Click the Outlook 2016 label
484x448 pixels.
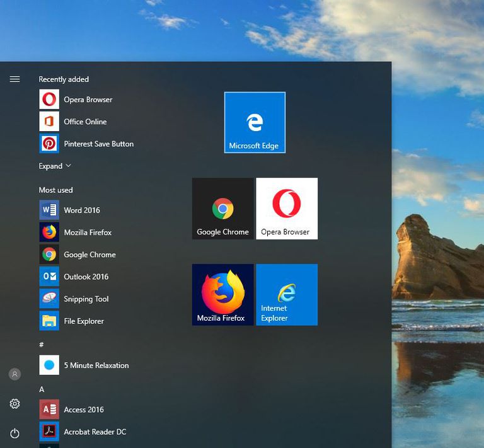(x=86, y=277)
